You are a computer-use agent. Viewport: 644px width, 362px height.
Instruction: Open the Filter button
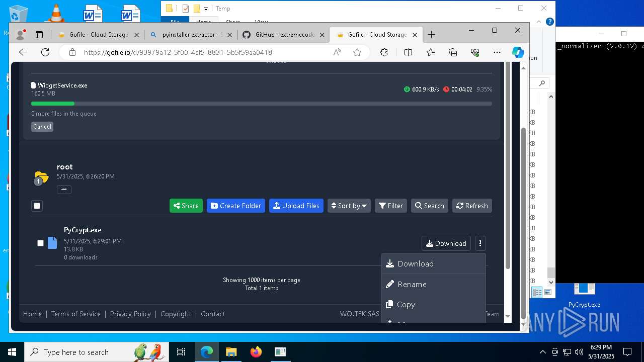tap(391, 206)
